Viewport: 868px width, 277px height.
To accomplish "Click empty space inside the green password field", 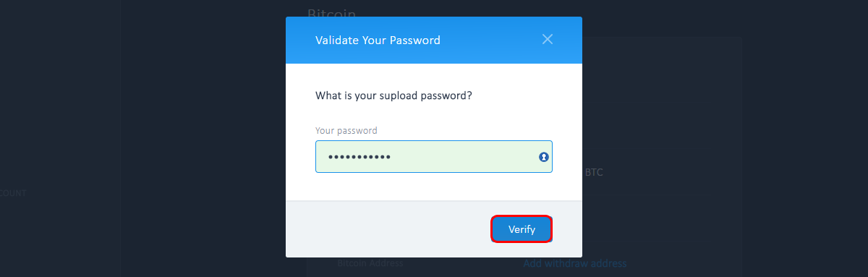I will (463, 157).
